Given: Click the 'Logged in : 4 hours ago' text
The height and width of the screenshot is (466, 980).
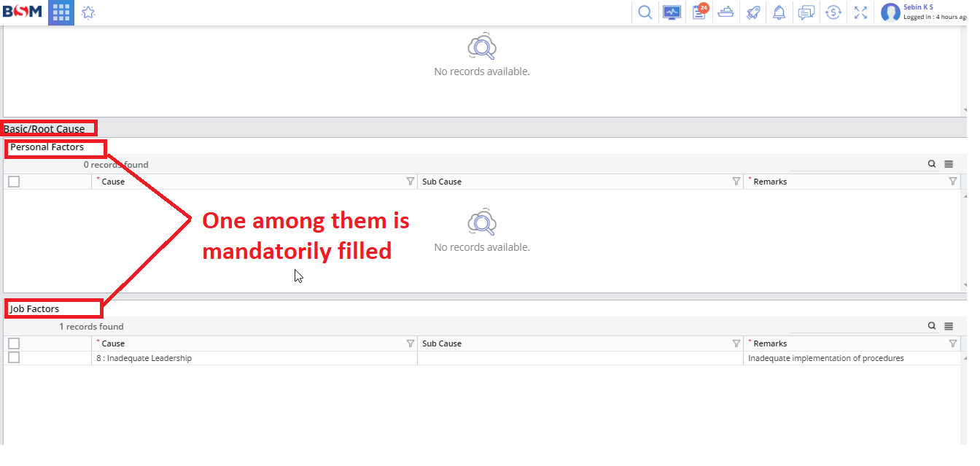Looking at the screenshot, I should click(x=935, y=17).
